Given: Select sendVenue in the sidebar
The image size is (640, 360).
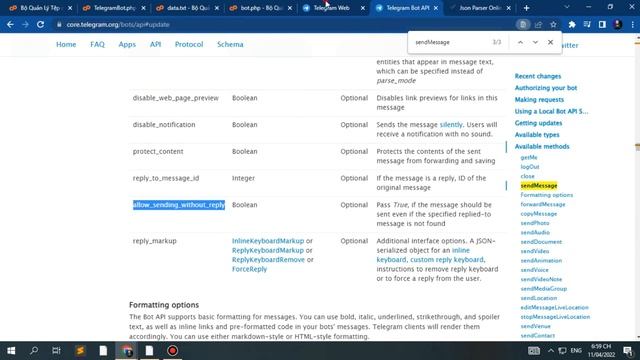Looking at the screenshot, I should tap(536, 326).
